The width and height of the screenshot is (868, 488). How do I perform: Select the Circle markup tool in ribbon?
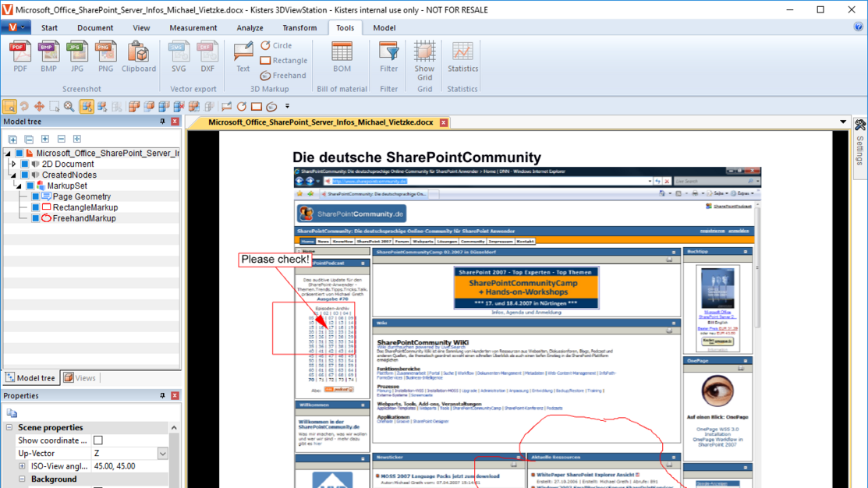pos(276,45)
